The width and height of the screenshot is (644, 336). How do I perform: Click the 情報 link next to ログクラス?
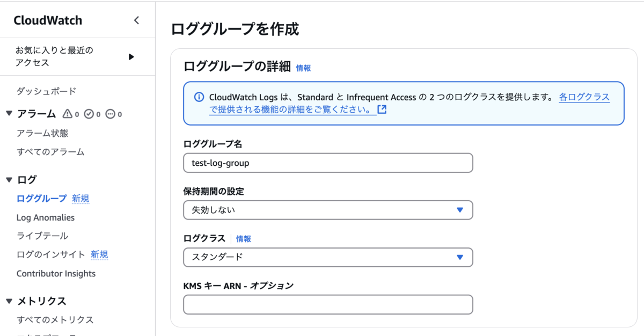click(x=244, y=239)
